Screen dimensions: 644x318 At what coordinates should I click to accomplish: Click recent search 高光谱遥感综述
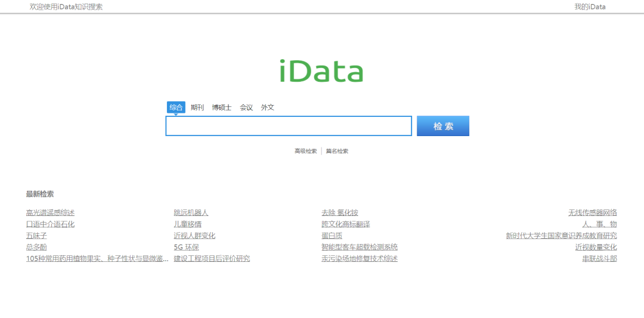click(x=50, y=213)
